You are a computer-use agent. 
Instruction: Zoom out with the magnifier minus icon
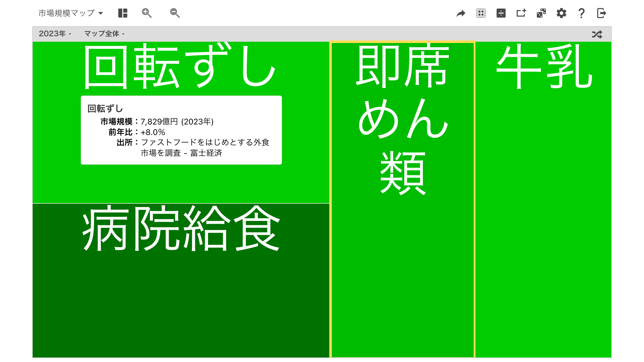175,13
